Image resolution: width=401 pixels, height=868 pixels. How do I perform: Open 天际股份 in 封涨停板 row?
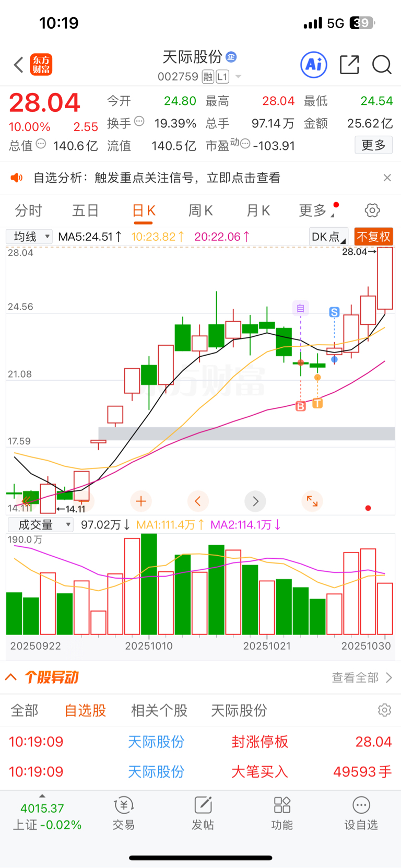coord(156,742)
